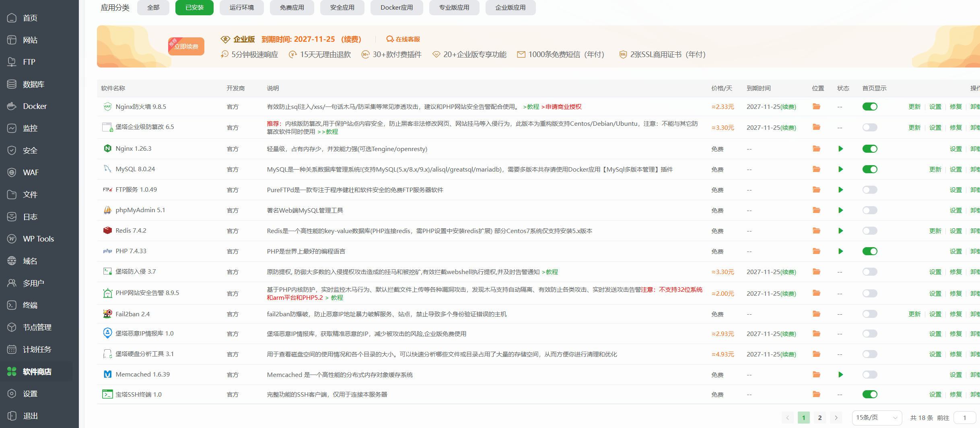Switch to the 免费应用 tab
This screenshot has height=428, width=980.
pos(292,8)
